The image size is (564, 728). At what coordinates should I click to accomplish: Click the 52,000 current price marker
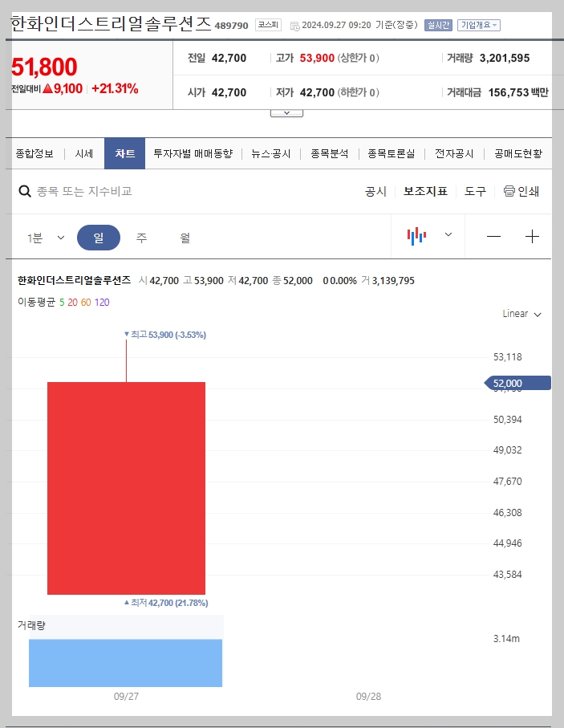(x=517, y=383)
